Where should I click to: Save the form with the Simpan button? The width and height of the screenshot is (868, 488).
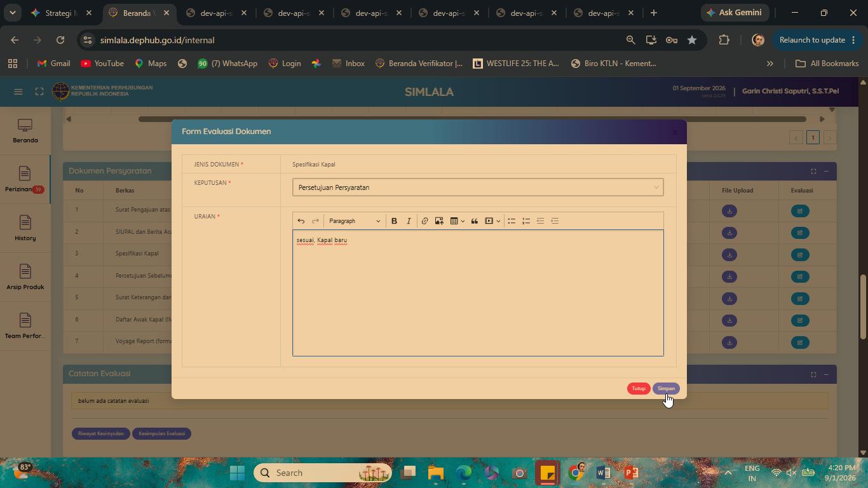(x=666, y=389)
